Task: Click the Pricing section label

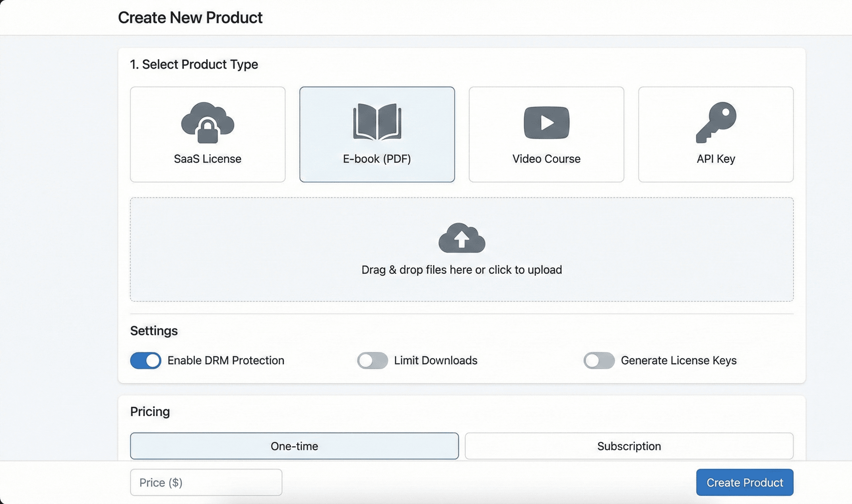Action: 150,411
